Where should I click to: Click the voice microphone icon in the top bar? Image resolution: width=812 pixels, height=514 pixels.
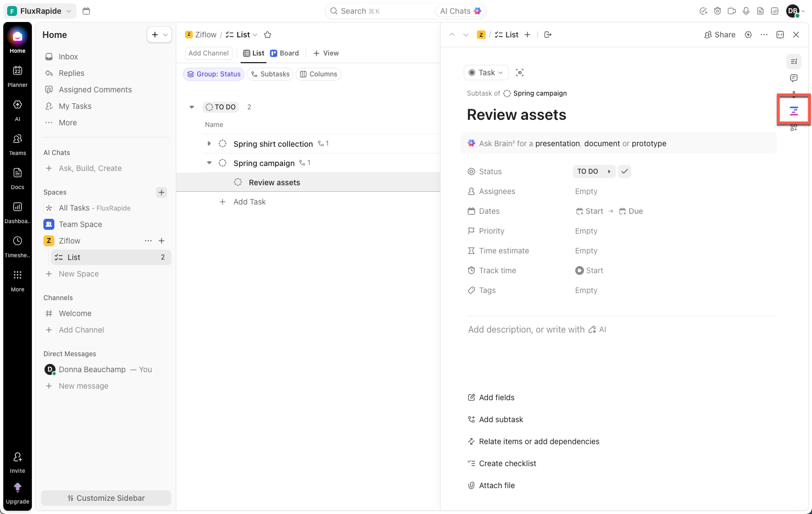pyautogui.click(x=746, y=11)
